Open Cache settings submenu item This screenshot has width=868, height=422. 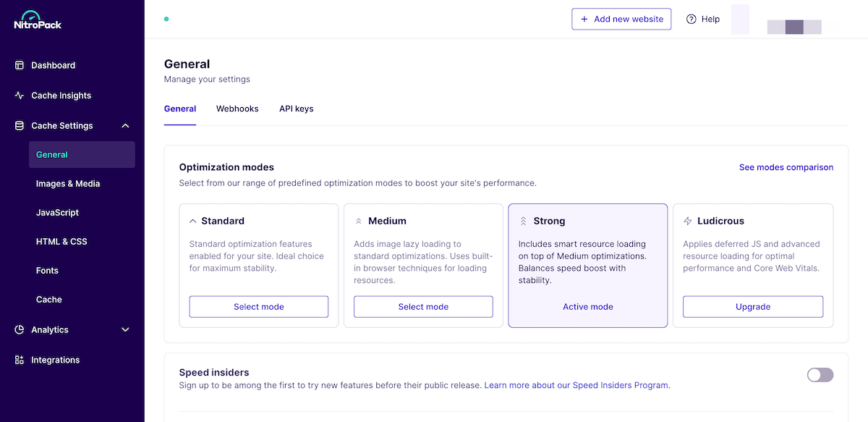[x=49, y=300]
